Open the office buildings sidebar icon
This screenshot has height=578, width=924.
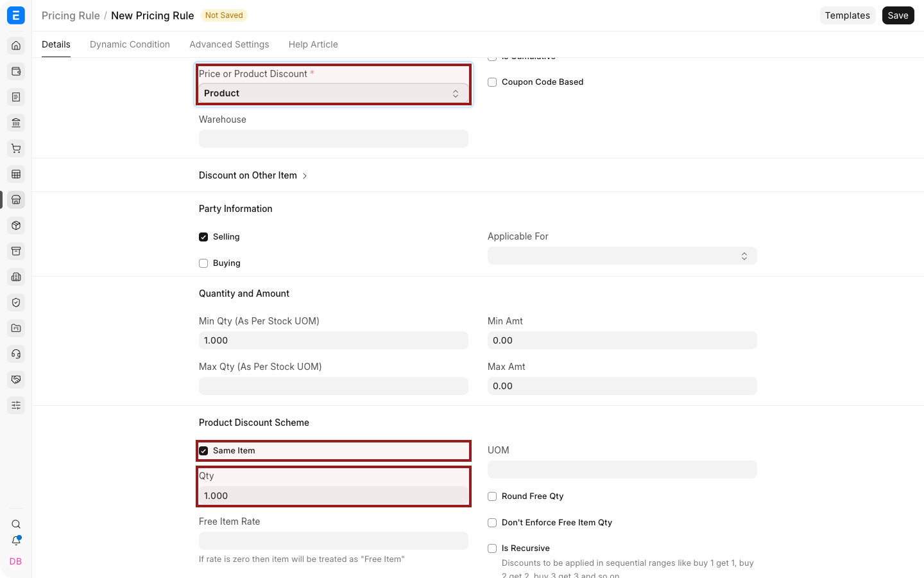(x=16, y=277)
